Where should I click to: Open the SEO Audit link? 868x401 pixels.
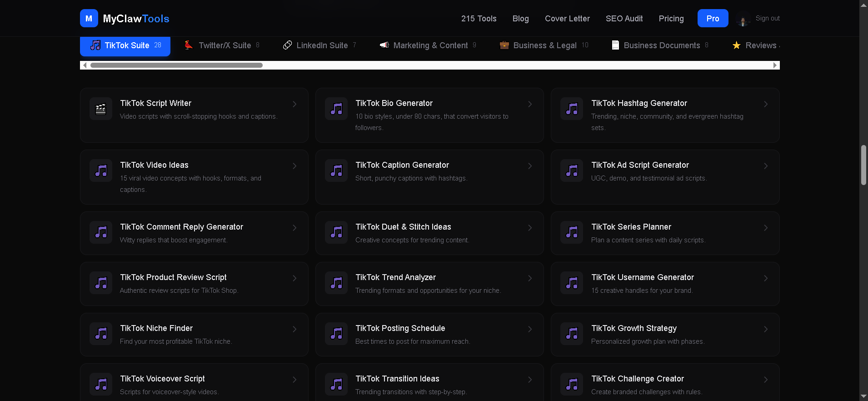point(624,19)
